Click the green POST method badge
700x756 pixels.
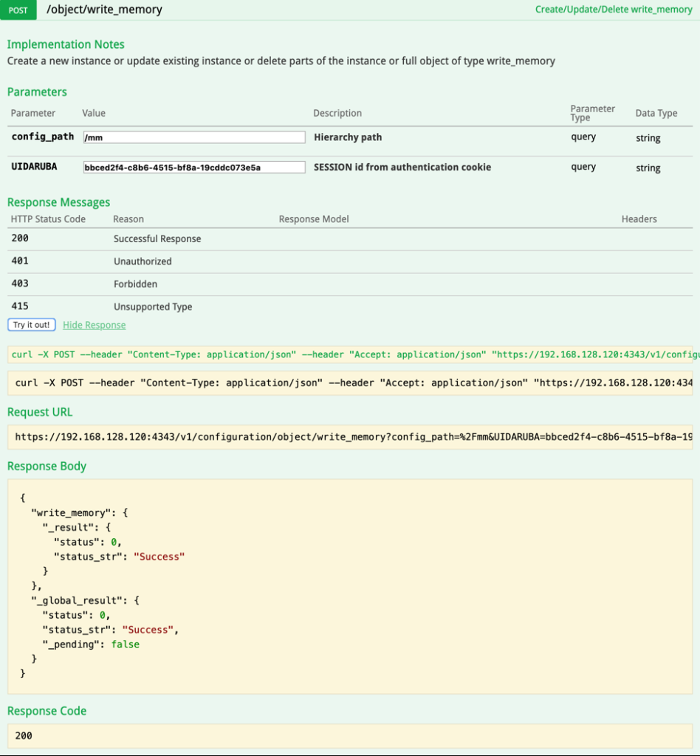(x=18, y=10)
